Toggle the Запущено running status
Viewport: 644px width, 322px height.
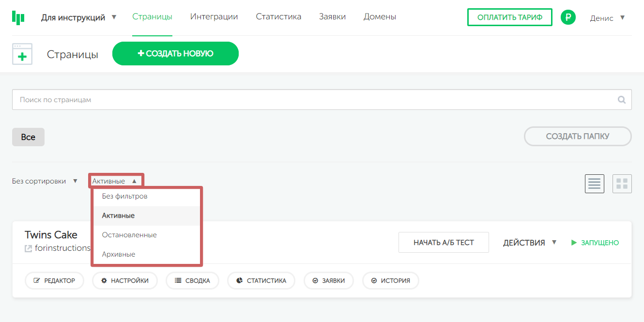click(595, 243)
